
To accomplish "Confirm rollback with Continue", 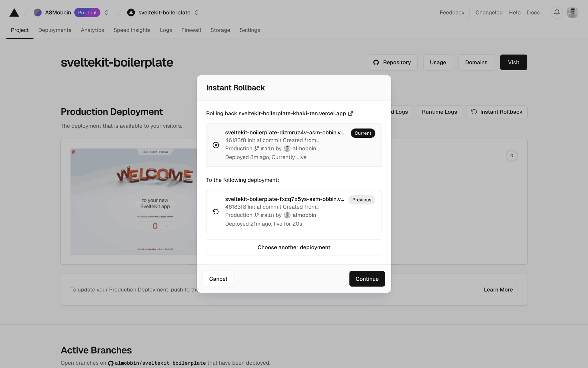I will [x=367, y=279].
